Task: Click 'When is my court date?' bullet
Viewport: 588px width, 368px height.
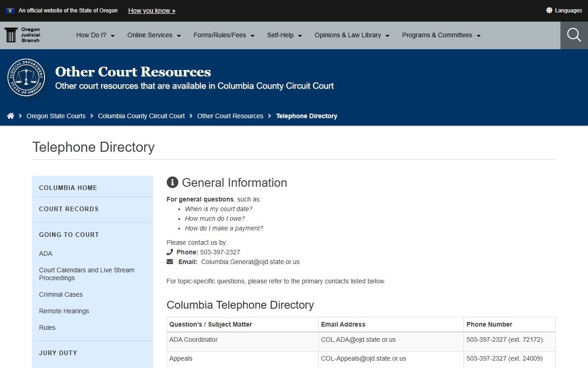Action: [x=219, y=209]
